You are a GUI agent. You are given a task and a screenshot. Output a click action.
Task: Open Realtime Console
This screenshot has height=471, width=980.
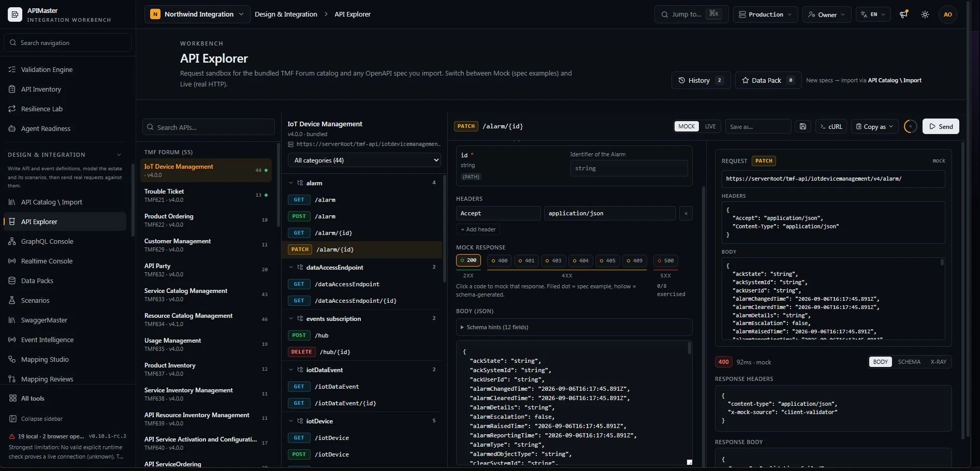tap(47, 261)
